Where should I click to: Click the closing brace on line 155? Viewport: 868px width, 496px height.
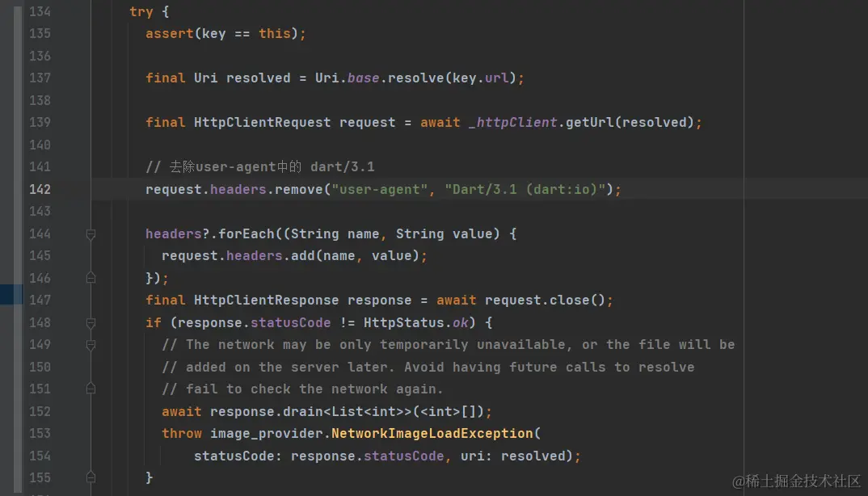149,477
